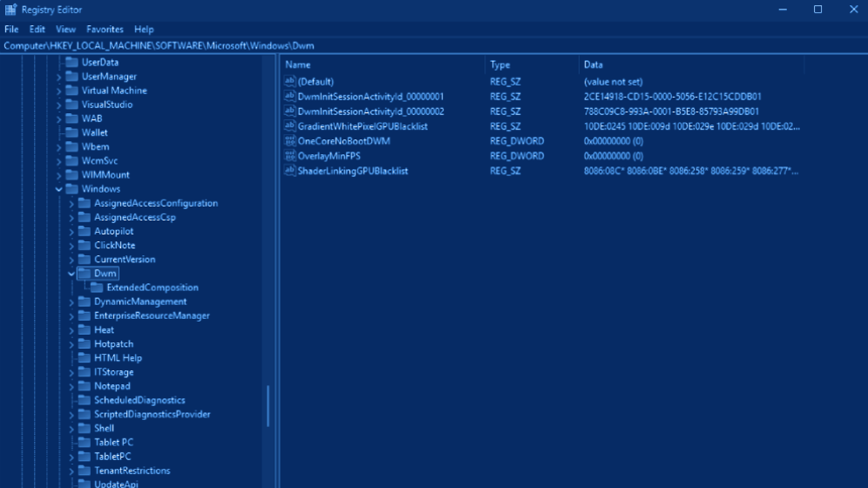Click the Registry Editor app icon in title bar
The width and height of the screenshot is (868, 488).
tap(9, 10)
